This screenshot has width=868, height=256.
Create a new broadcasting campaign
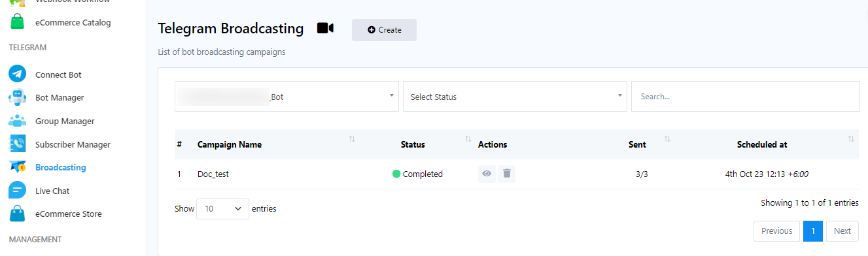(384, 30)
